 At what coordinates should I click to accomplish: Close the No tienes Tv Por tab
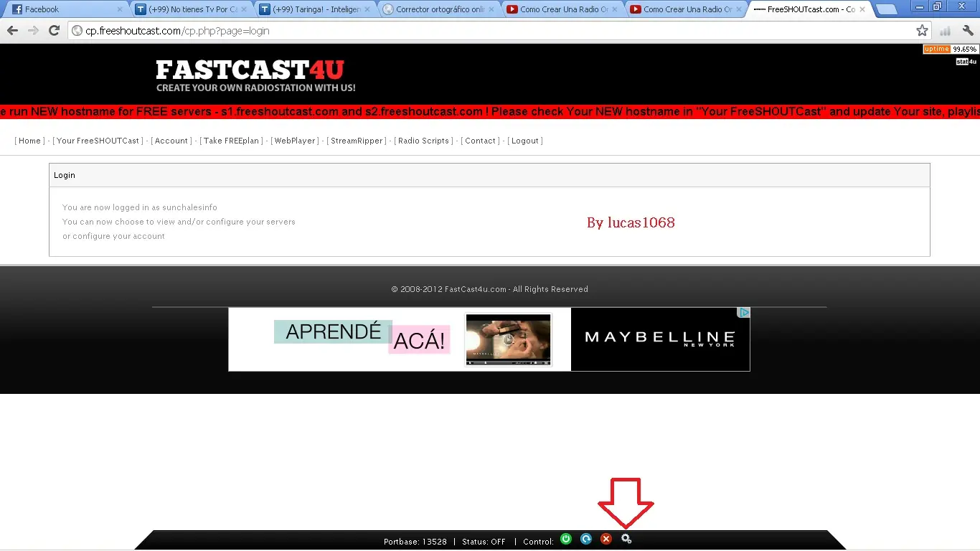click(245, 9)
